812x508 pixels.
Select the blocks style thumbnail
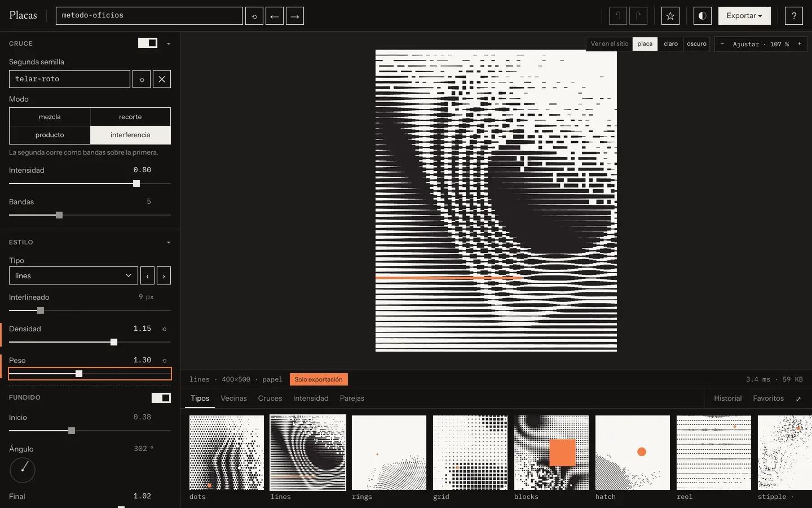[x=551, y=453]
